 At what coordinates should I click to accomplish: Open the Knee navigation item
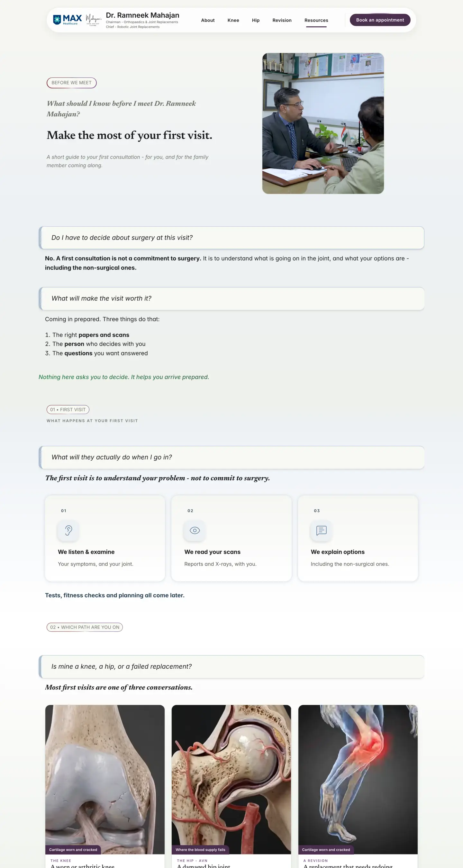pos(233,20)
